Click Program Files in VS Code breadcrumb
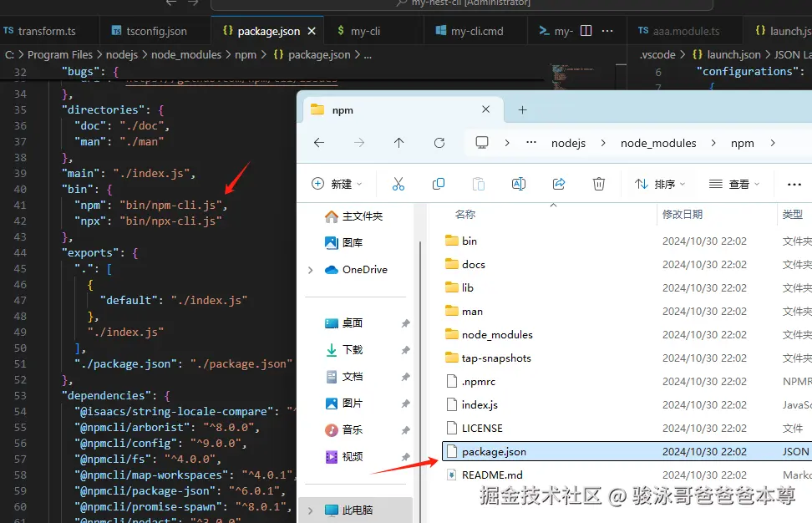Viewport: 812px width, 523px height. 59,54
